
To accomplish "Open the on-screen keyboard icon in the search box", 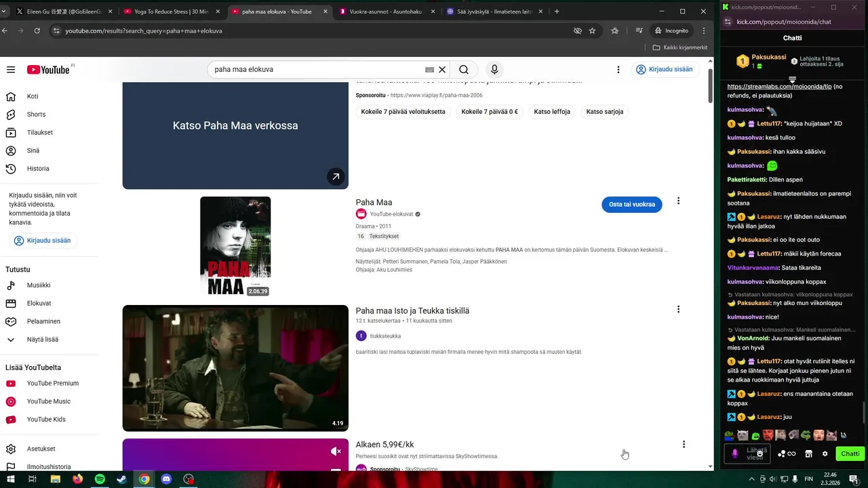I will pos(429,69).
